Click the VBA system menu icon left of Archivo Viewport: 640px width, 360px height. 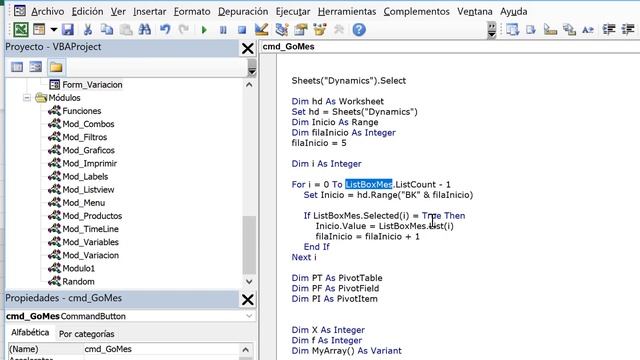pyautogui.click(x=19, y=11)
